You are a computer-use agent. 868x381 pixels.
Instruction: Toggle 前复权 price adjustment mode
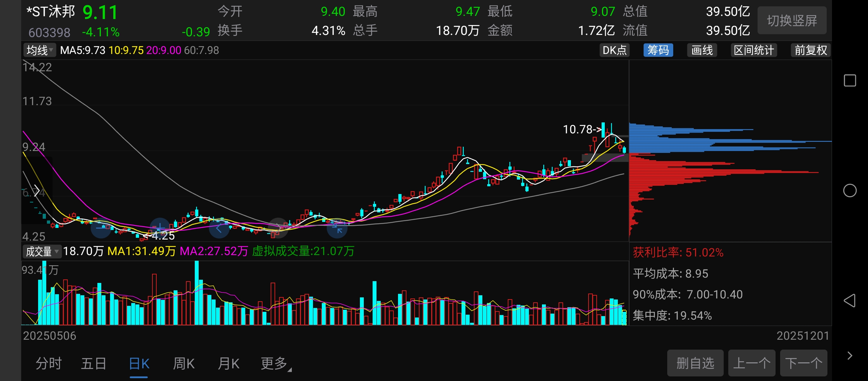pyautogui.click(x=810, y=50)
